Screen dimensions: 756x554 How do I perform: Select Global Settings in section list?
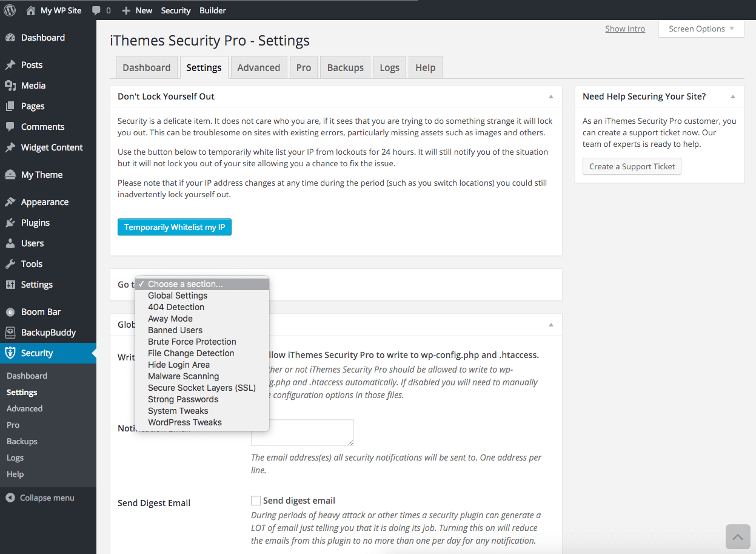click(202, 296)
